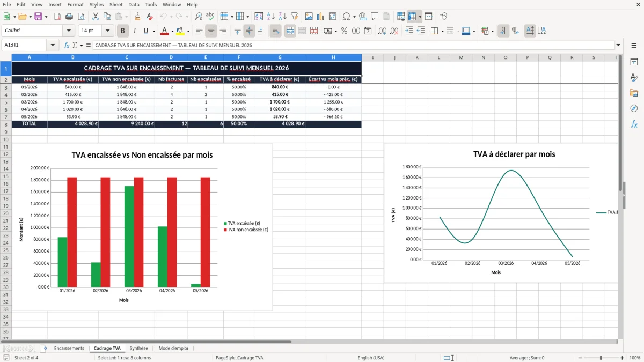Click the Save document icon

[x=38, y=17]
